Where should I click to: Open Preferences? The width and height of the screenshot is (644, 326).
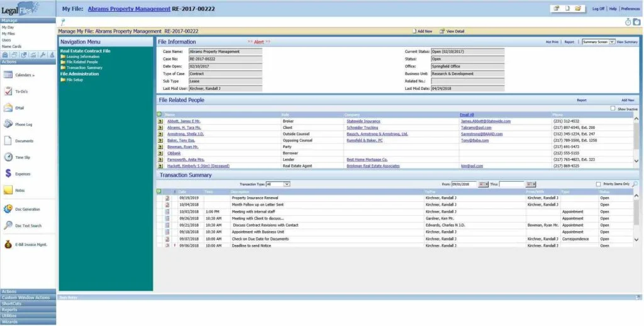pyautogui.click(x=630, y=9)
